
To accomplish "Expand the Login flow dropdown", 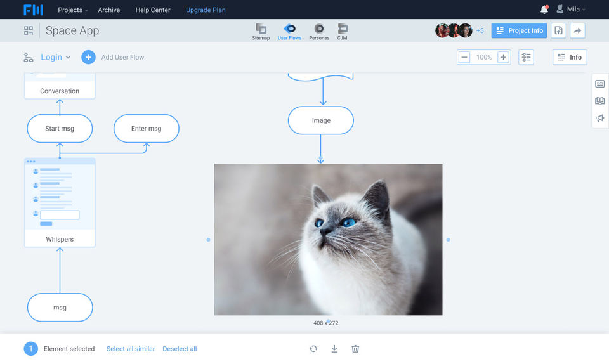I will coord(56,58).
